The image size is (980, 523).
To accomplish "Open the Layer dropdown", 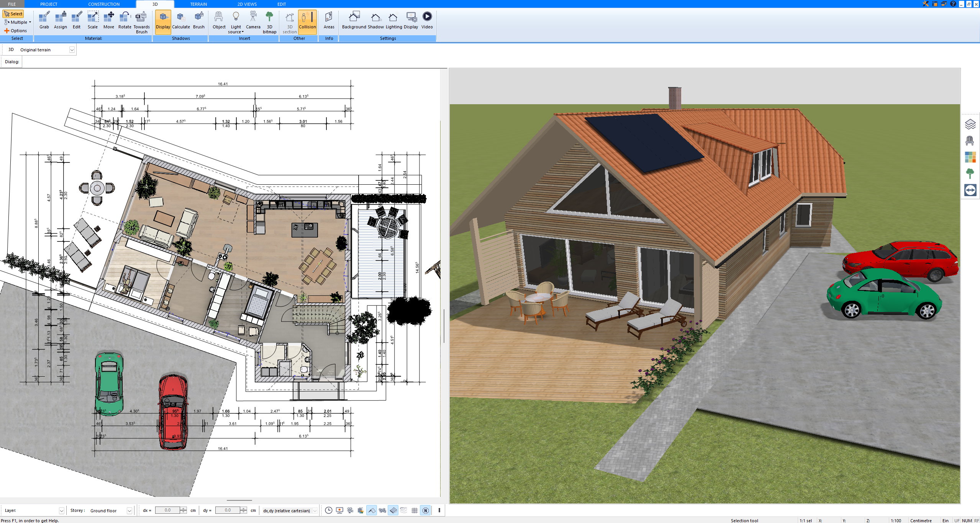I will 61,511.
